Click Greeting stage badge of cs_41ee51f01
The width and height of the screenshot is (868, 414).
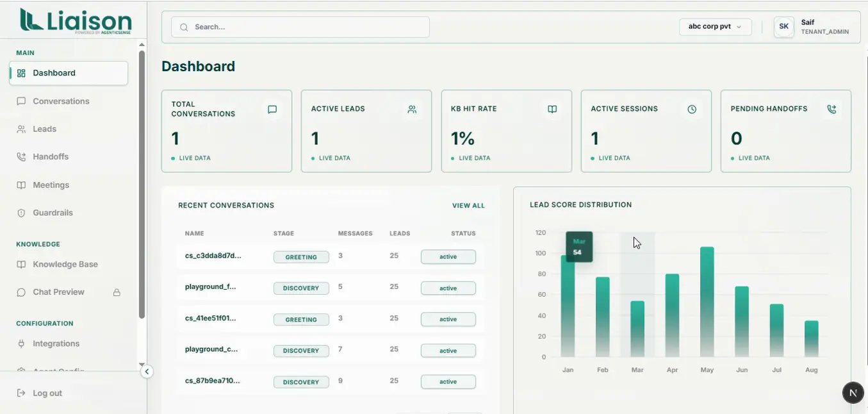click(301, 319)
